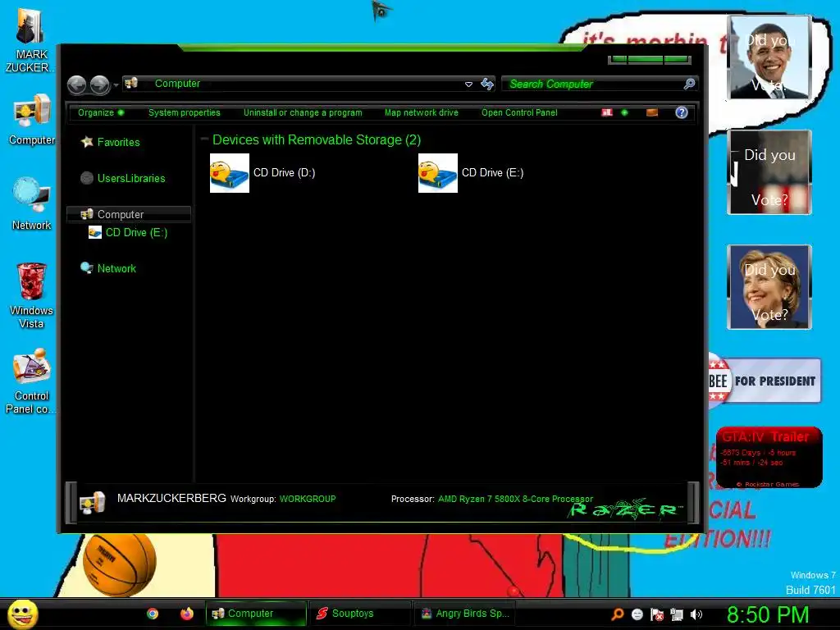Click the Forward navigation arrow
Viewport: 840px width, 630px height.
click(99, 84)
